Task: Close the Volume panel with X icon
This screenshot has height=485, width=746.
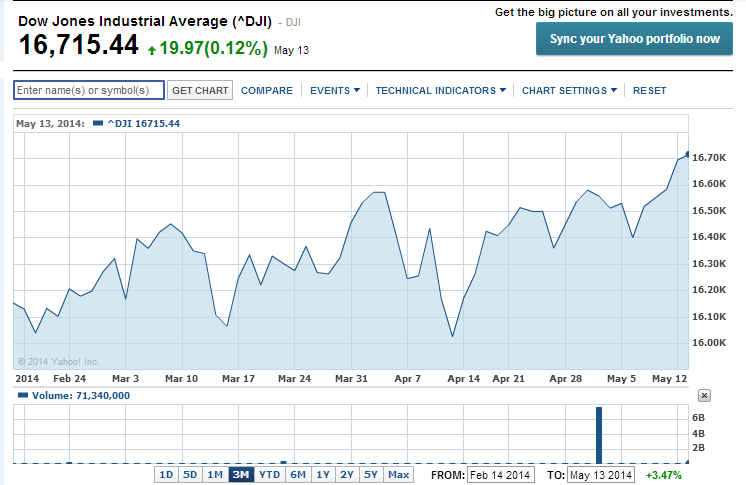Action: click(704, 396)
